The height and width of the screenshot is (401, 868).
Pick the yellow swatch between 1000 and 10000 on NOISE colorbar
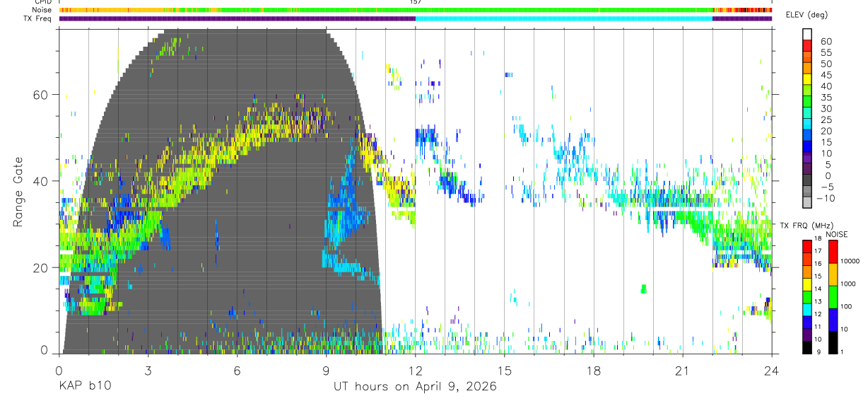[x=834, y=274]
